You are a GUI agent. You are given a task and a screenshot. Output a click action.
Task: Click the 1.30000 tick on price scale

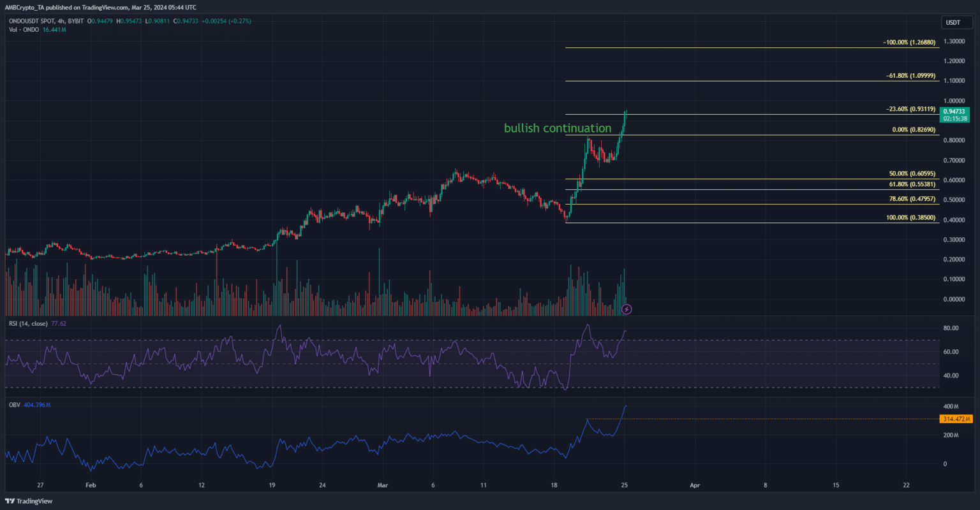point(954,41)
